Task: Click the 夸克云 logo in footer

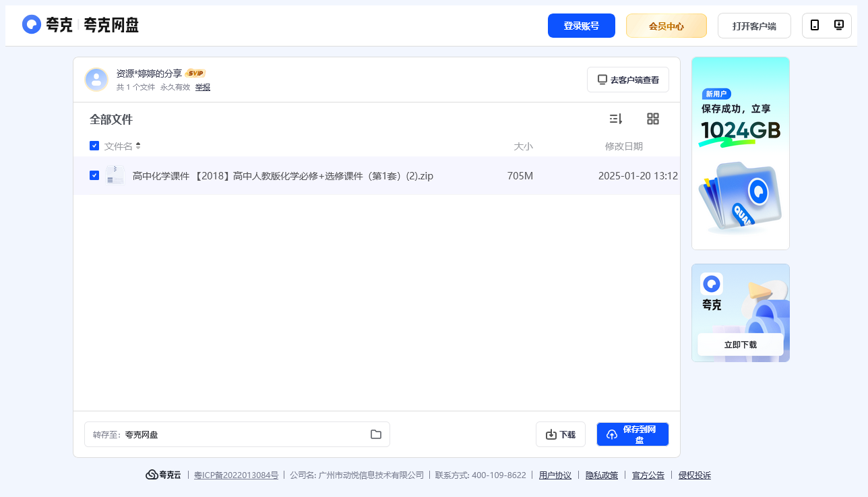Action: pos(164,475)
